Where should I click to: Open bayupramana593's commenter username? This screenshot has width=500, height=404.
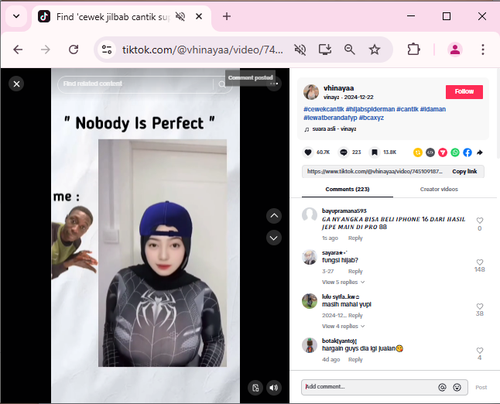(344, 211)
